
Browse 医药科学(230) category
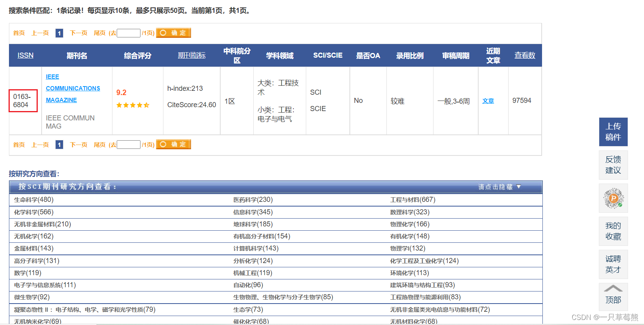tap(253, 200)
